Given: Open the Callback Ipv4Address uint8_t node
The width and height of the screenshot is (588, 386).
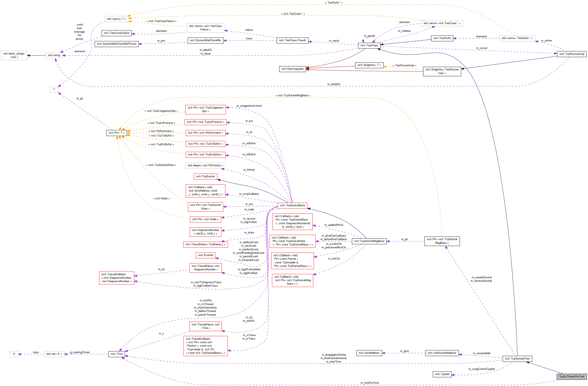Looking at the screenshot, I should point(205,191).
